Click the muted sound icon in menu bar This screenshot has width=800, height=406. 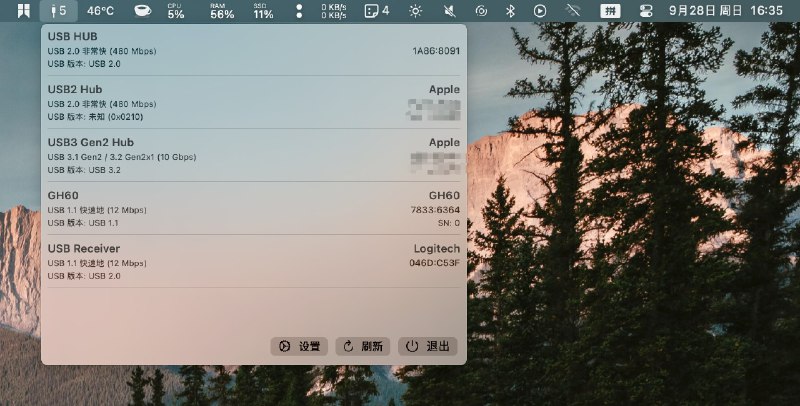(449, 11)
